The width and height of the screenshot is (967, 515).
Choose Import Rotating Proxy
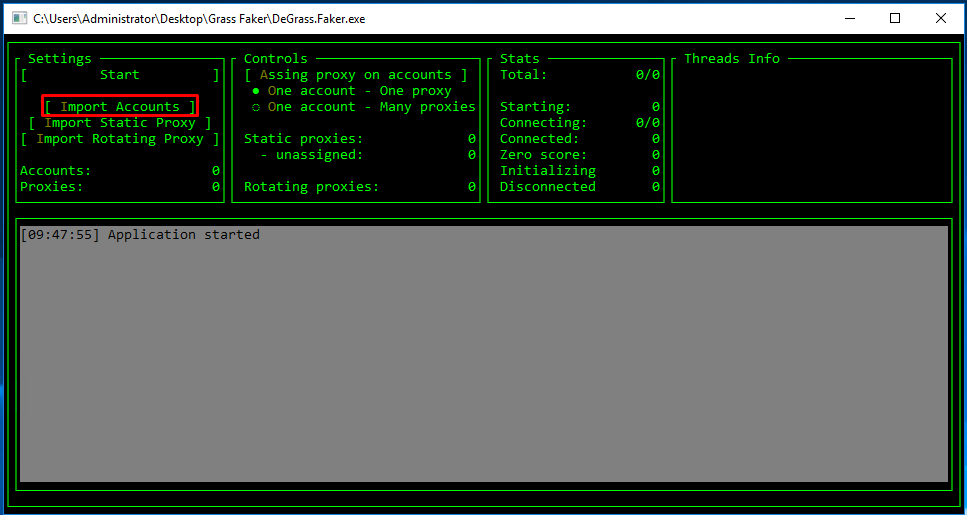point(120,139)
